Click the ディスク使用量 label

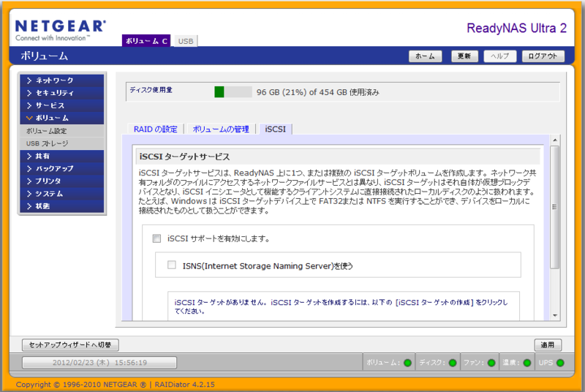pyautogui.click(x=151, y=89)
